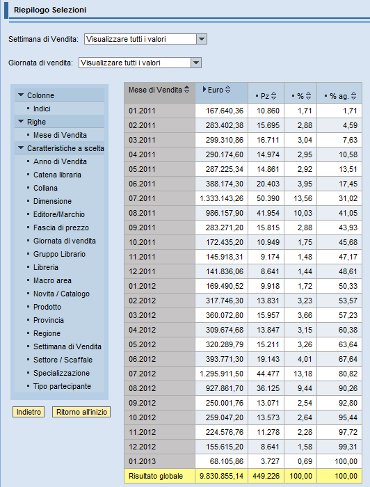The height and width of the screenshot is (487, 370).
Task: Select the Dimensione characteristic
Action: 52,201
